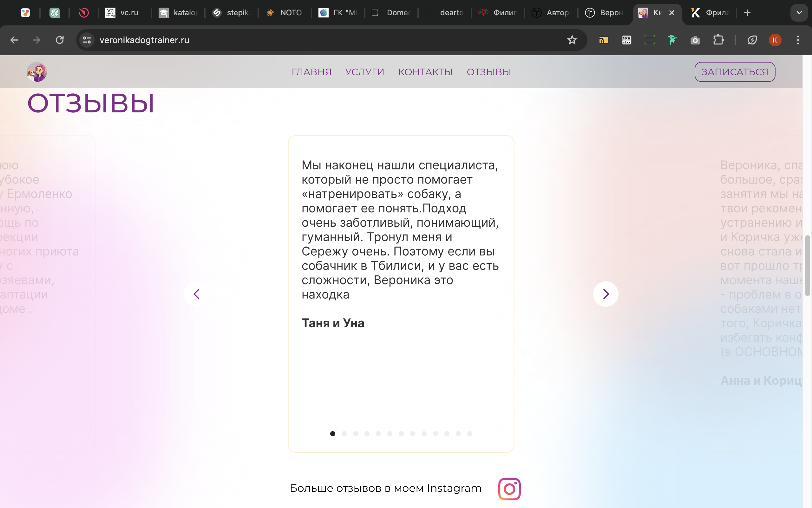Open the КОНТАКТЫ navigation link
This screenshot has width=812, height=508.
(x=425, y=72)
